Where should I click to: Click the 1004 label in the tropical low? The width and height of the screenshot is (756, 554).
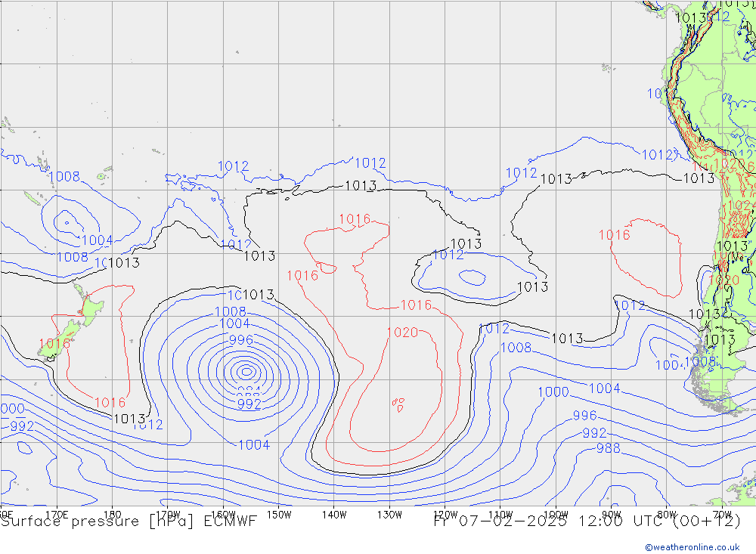point(98,240)
